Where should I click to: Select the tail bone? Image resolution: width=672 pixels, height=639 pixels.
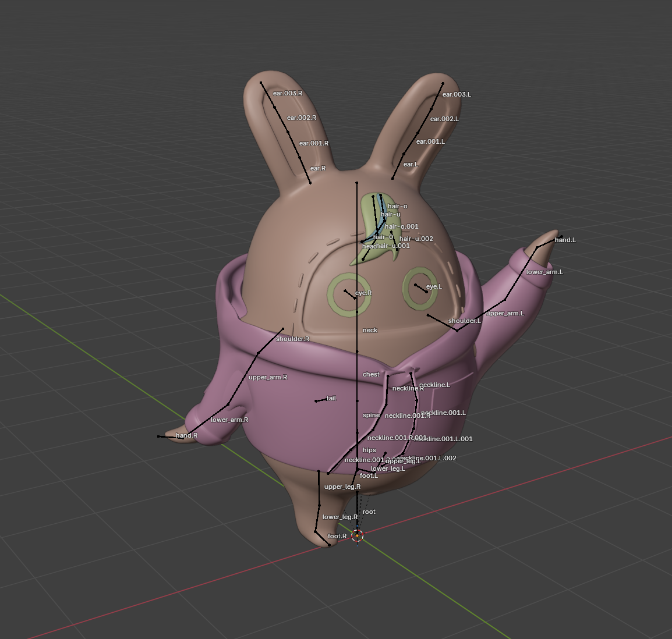(320, 400)
